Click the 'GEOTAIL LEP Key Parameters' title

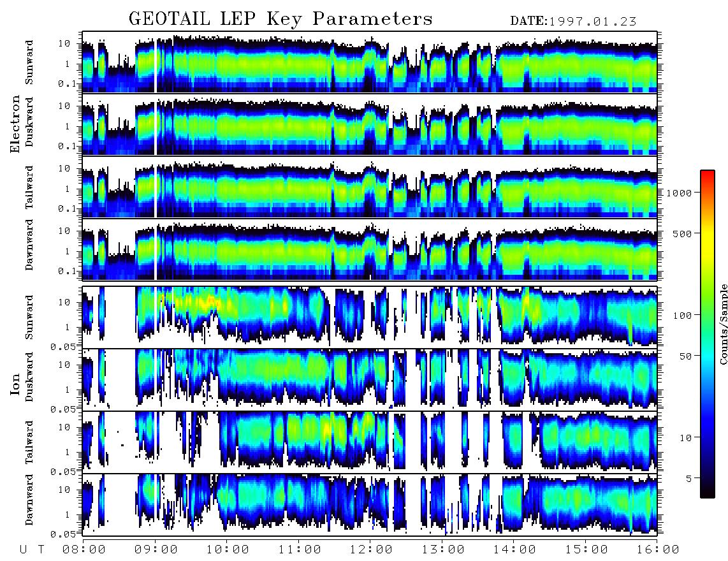[x=280, y=19]
